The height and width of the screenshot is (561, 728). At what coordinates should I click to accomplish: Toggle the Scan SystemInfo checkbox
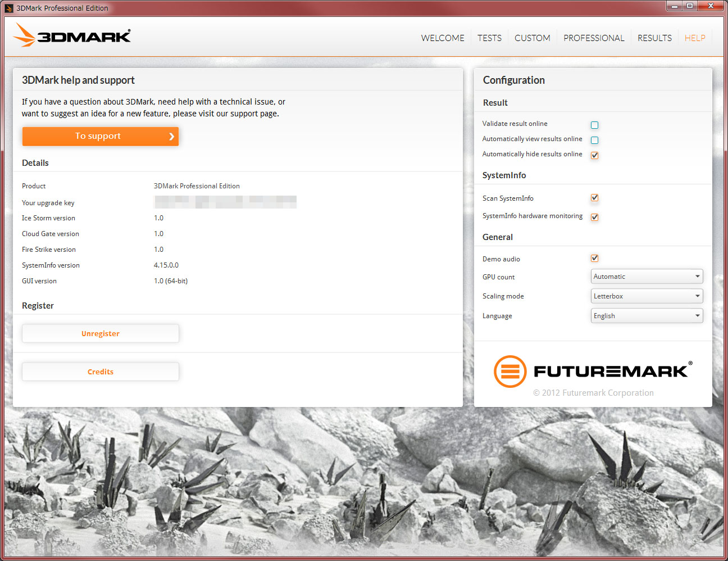click(x=594, y=198)
